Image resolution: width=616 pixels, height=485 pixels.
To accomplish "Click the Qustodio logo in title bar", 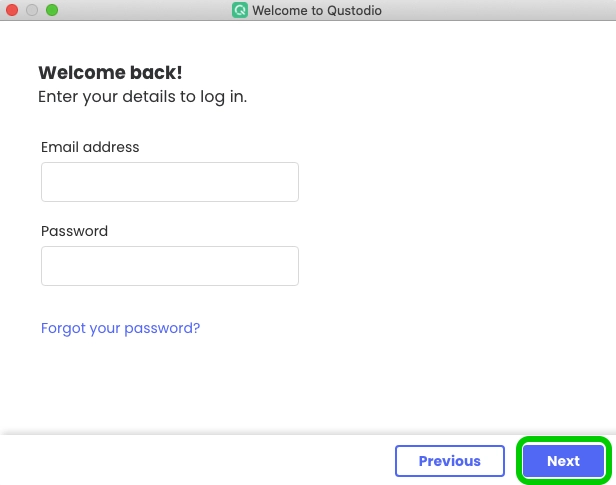I will (240, 11).
